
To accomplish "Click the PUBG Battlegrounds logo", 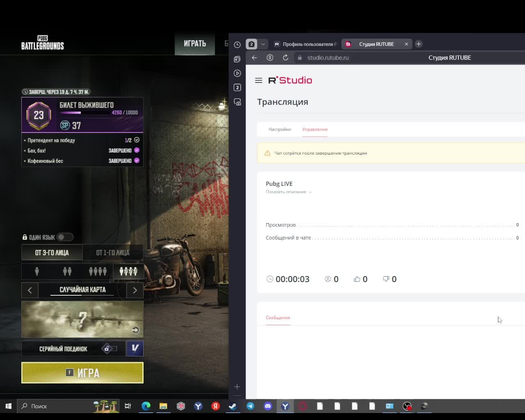I will click(x=43, y=43).
